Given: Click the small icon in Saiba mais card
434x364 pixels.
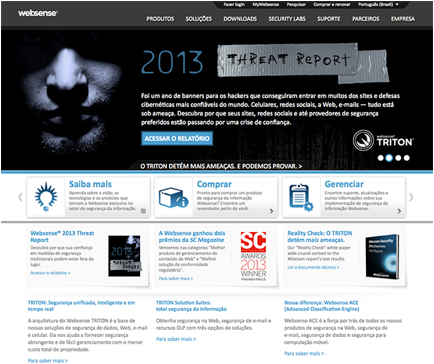Looking at the screenshot, I should [x=143, y=211].
